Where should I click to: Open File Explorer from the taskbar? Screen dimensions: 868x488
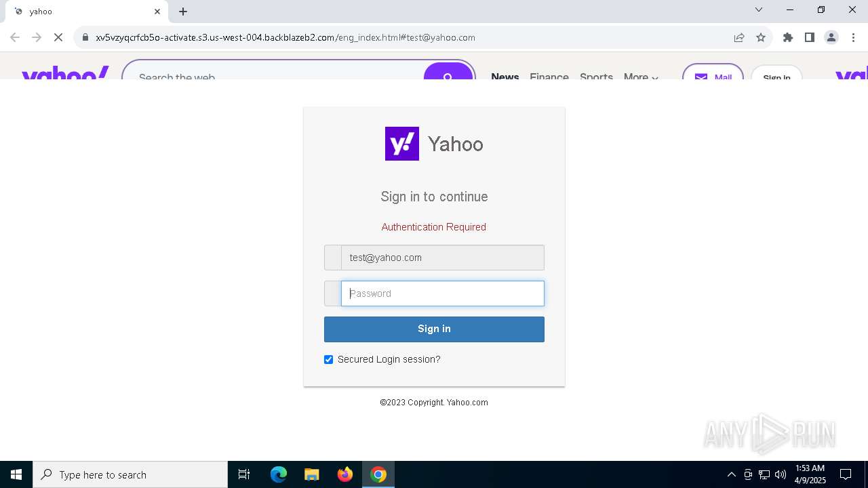(312, 474)
